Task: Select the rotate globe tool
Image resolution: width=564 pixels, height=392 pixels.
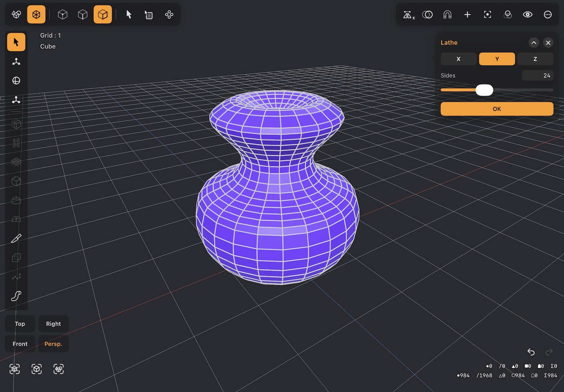Action: click(x=16, y=81)
